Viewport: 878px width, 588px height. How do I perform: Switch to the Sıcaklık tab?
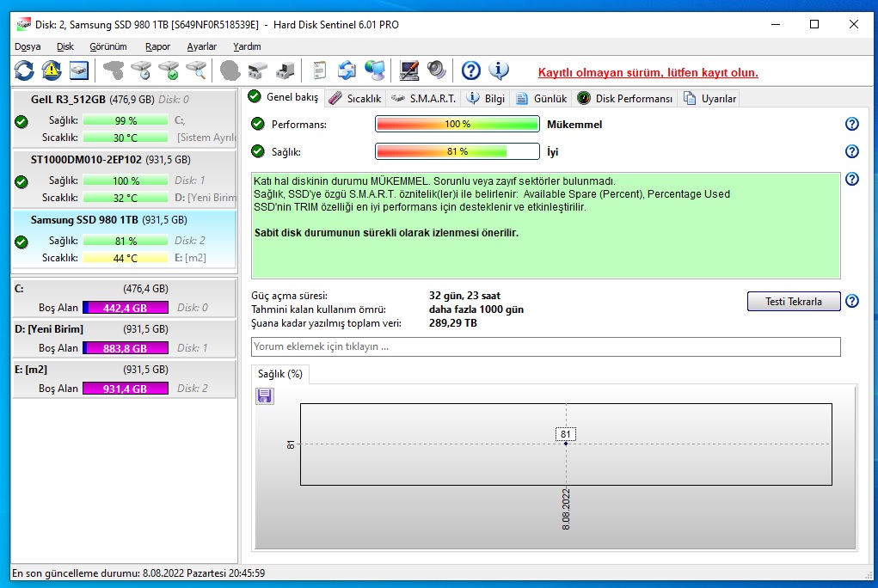point(354,99)
